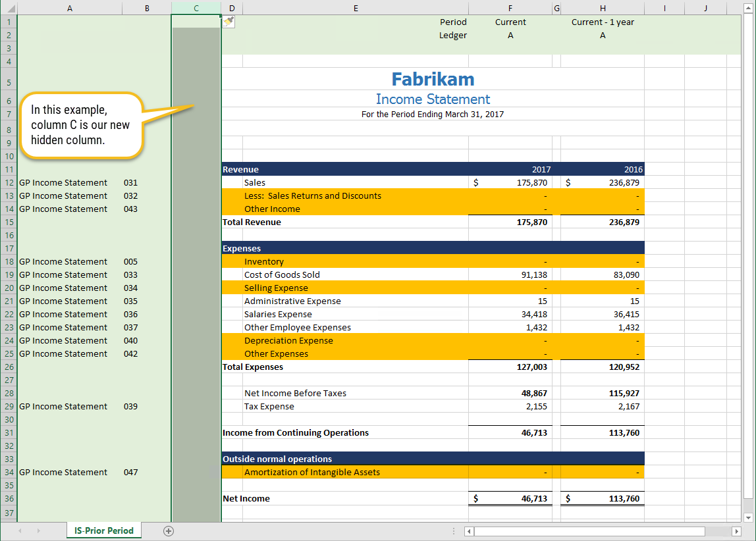Click the horizontal scrollbar left arrow
756x541 pixels.
click(x=469, y=531)
